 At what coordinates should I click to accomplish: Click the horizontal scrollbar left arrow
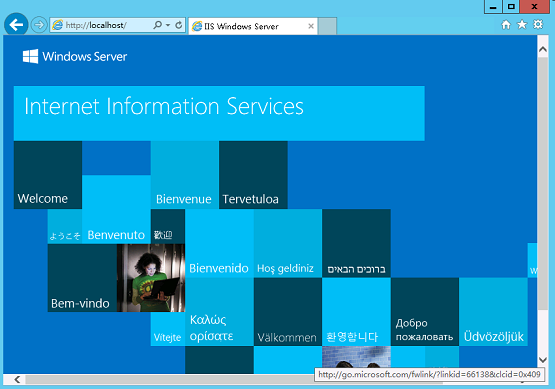click(17, 379)
